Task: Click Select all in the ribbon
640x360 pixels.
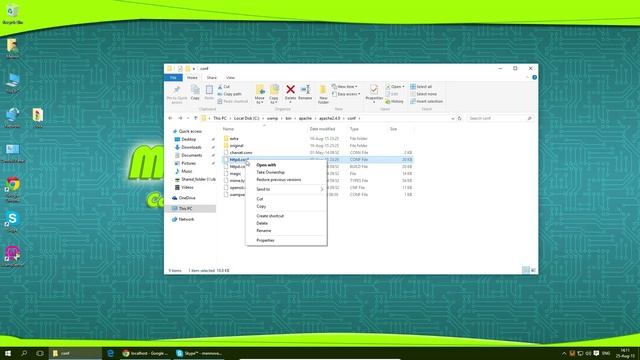Action: [x=421, y=87]
